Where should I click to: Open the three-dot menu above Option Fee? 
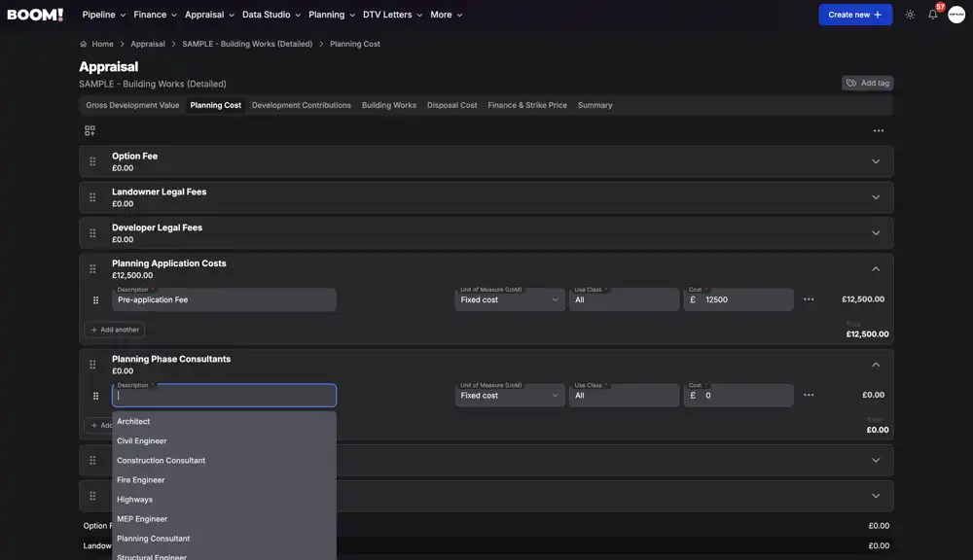[878, 130]
